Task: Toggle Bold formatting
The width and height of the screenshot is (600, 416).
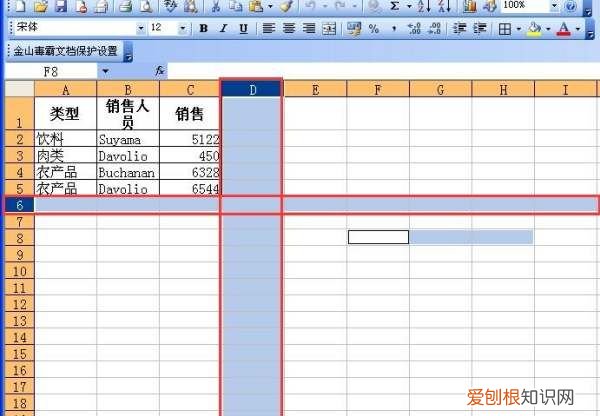Action: (204, 28)
